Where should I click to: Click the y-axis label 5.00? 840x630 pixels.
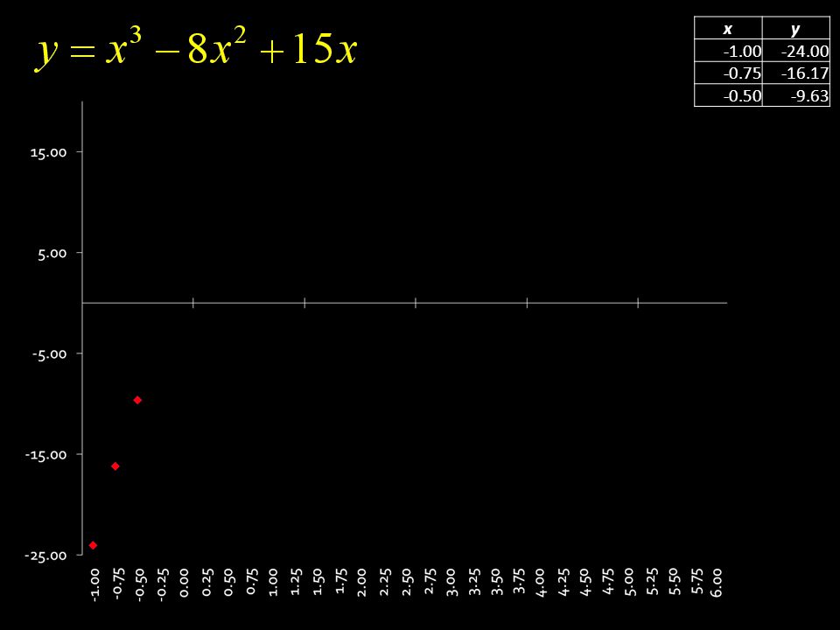pyautogui.click(x=52, y=253)
